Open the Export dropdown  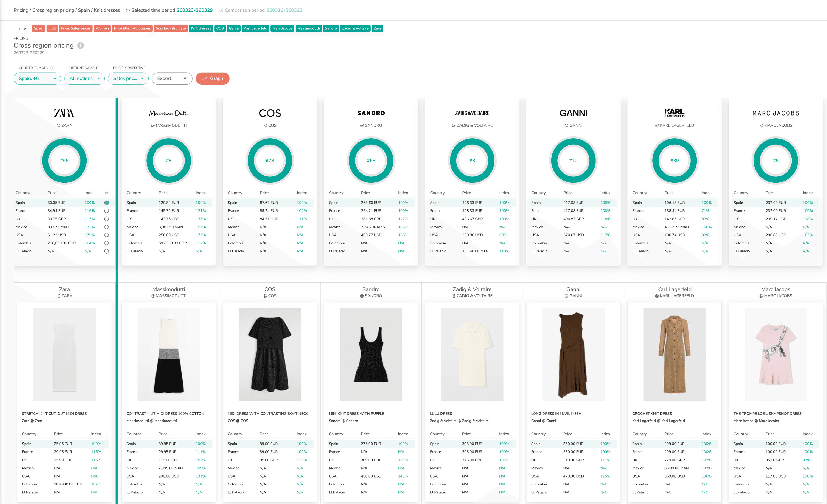click(172, 79)
